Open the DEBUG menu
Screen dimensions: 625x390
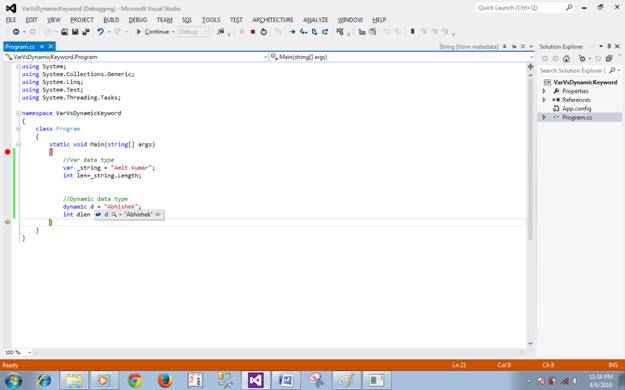[x=138, y=20]
